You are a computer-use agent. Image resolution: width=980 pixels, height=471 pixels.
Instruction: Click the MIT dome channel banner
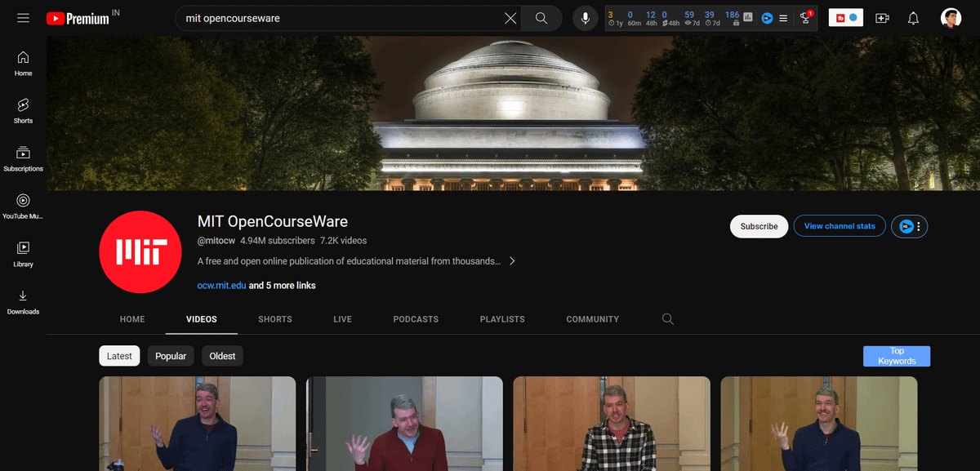(x=513, y=113)
